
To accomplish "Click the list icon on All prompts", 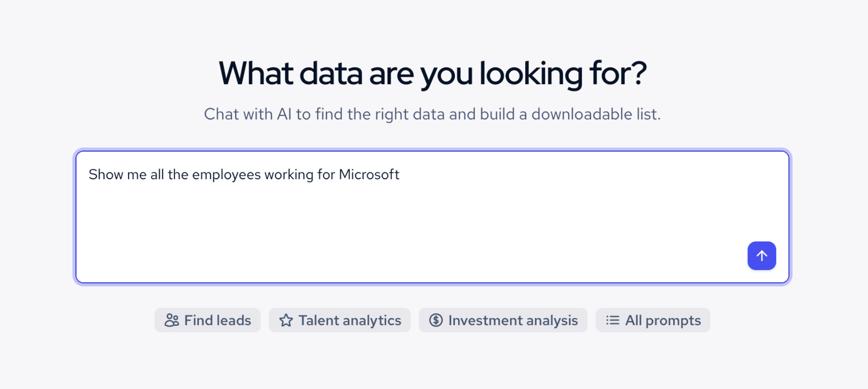I will [613, 320].
